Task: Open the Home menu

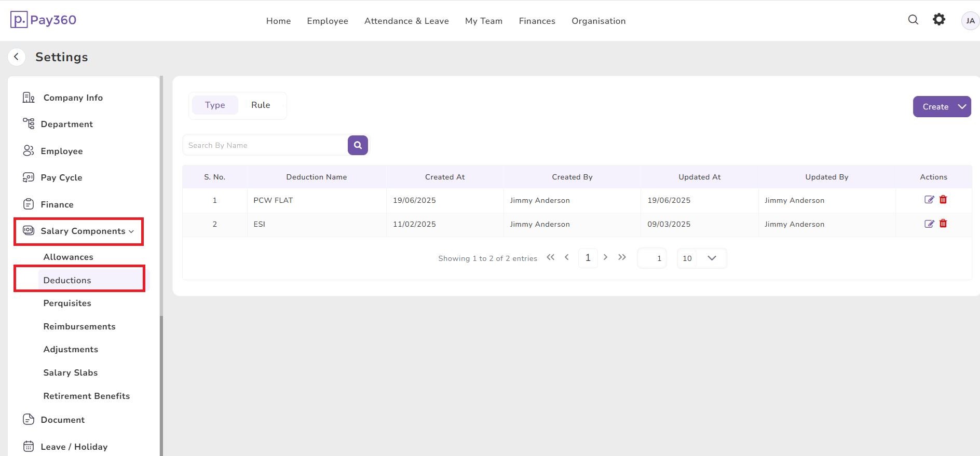Action: 278,21
